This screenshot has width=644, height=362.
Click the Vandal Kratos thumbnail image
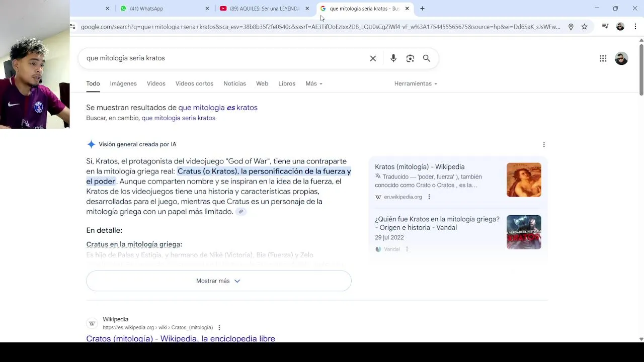click(x=524, y=232)
